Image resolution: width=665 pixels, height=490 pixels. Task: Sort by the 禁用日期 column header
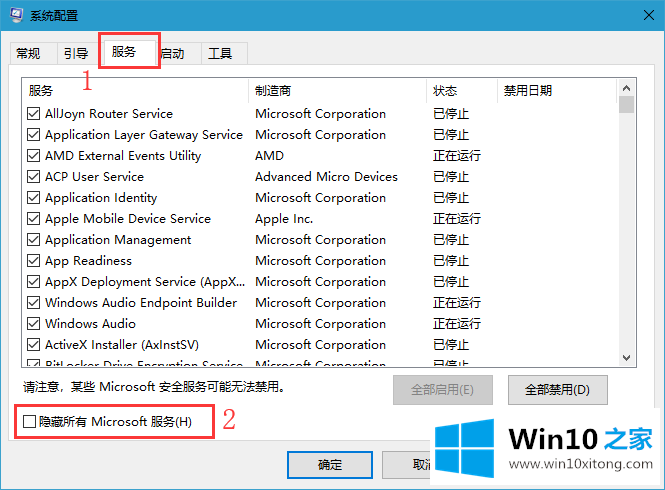tap(556, 90)
